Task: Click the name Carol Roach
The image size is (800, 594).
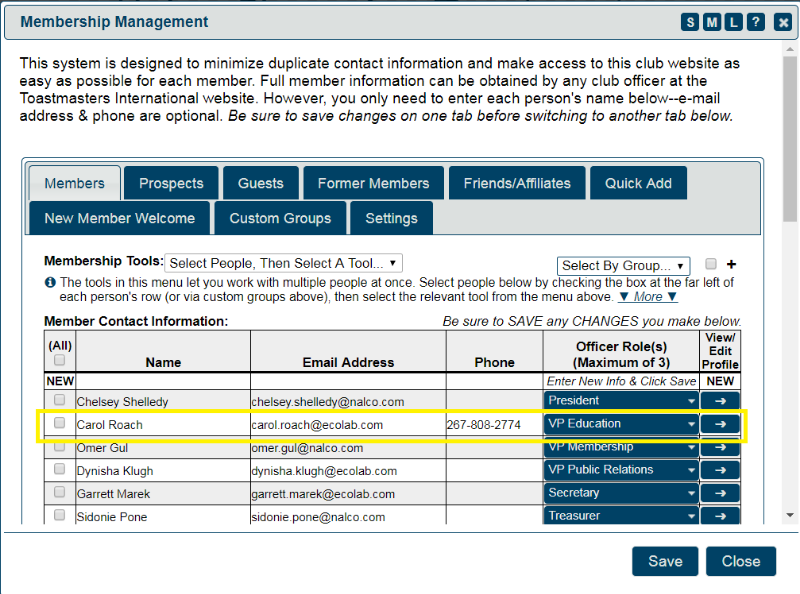Action: 110,425
